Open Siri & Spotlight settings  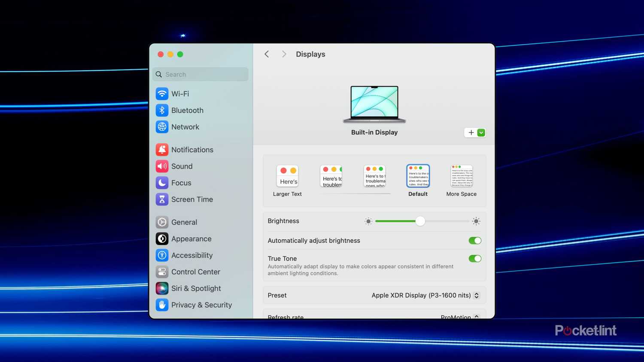pos(196,288)
